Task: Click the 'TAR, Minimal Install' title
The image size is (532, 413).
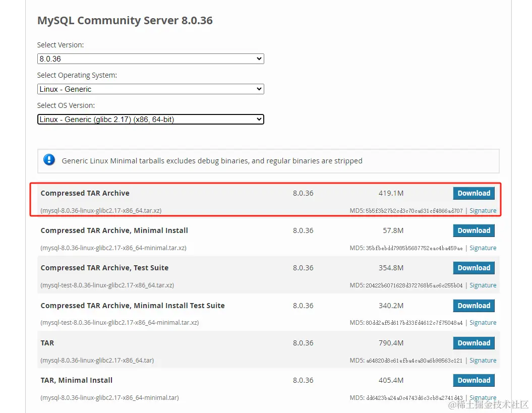Action: (76, 380)
